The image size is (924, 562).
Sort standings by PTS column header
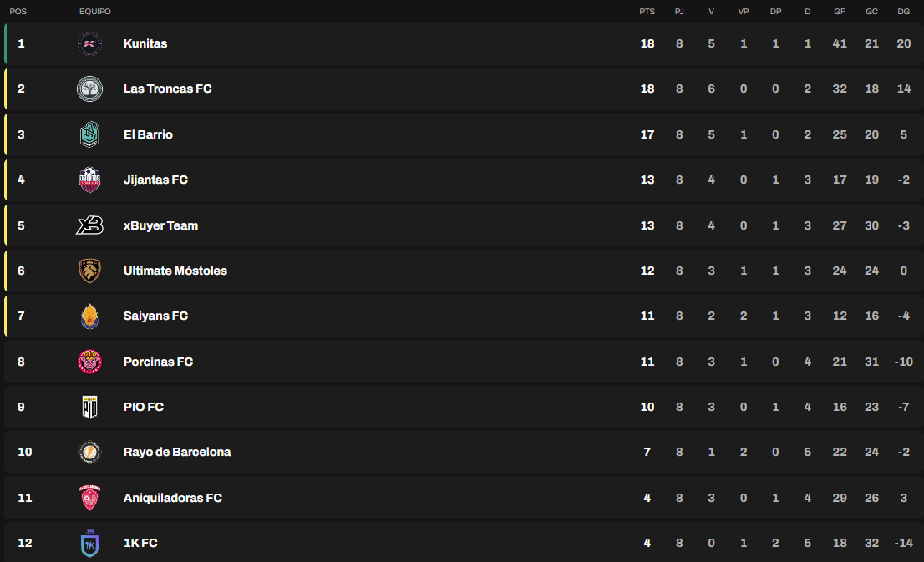coord(647,11)
